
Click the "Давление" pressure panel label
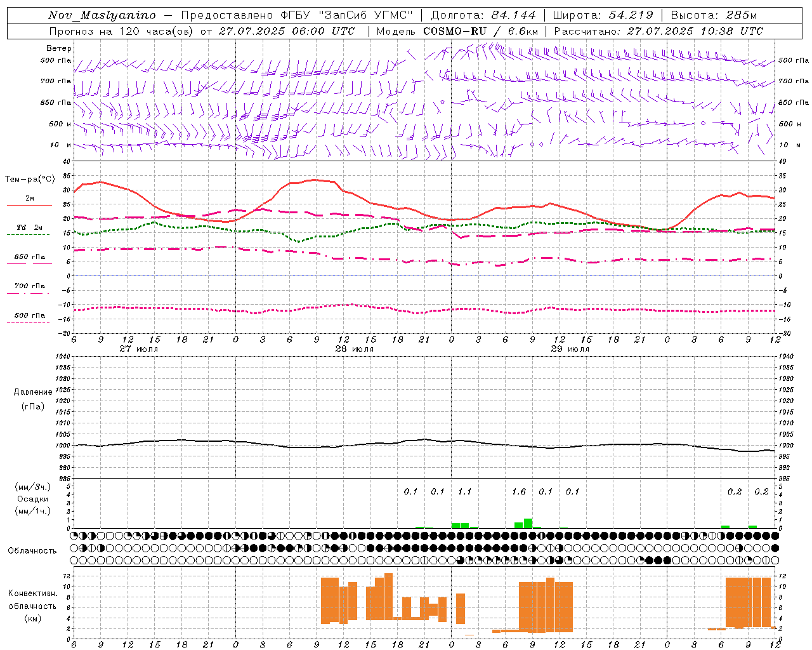[x=33, y=392]
